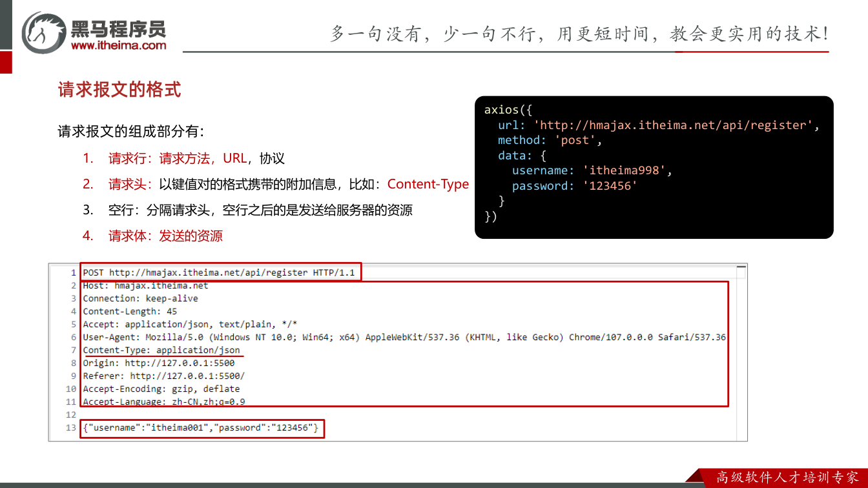The width and height of the screenshot is (868, 488).
Task: Click the footer banner 高级软件人才培训专家
Action: (x=788, y=478)
